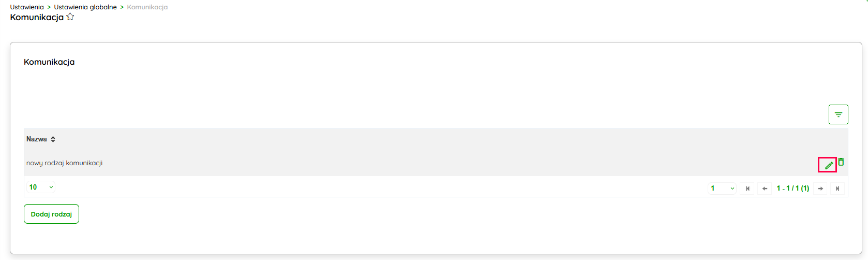
Task: Go to the previous page arrow
Action: 764,189
